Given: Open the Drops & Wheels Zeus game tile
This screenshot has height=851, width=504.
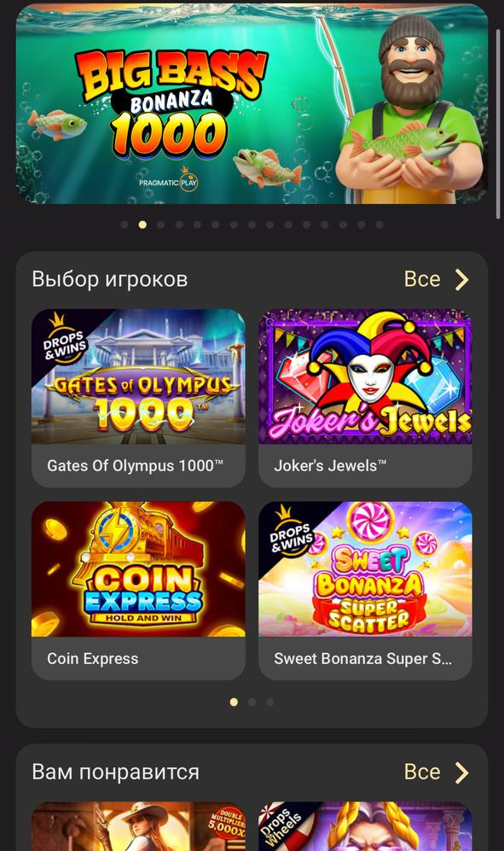Looking at the screenshot, I should tap(365, 826).
